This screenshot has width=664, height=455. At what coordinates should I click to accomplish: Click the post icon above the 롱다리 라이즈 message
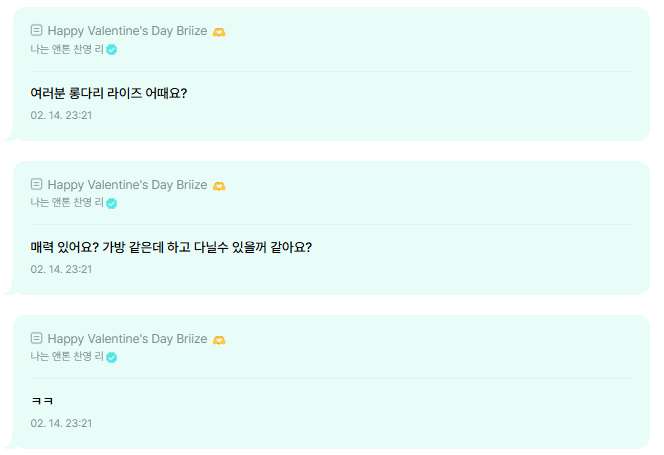(36, 30)
